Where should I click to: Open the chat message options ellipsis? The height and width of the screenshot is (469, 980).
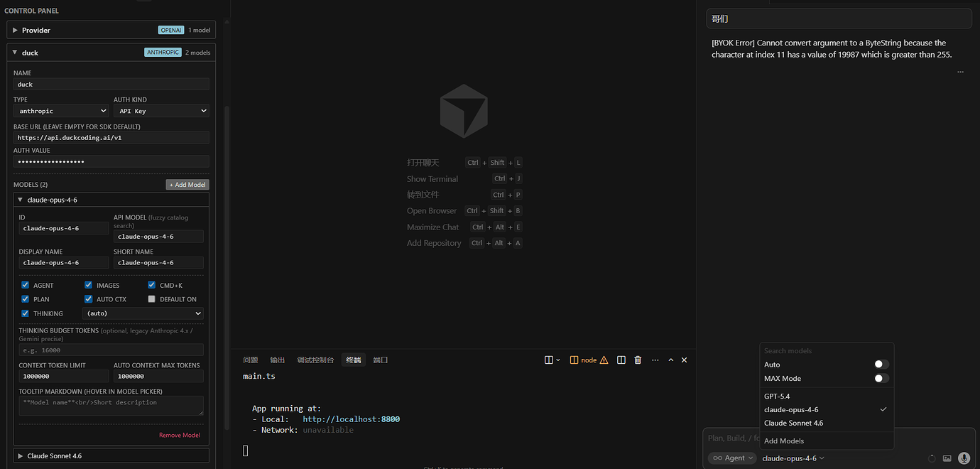[x=960, y=72]
